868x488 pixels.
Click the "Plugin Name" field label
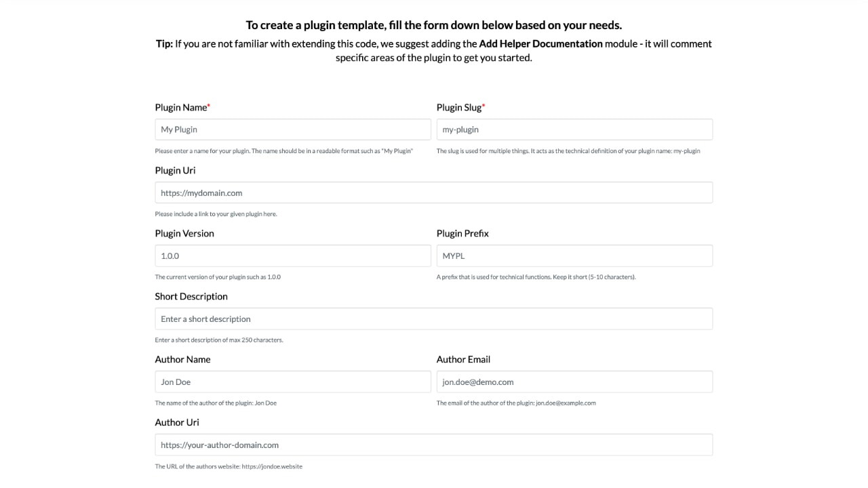click(181, 107)
